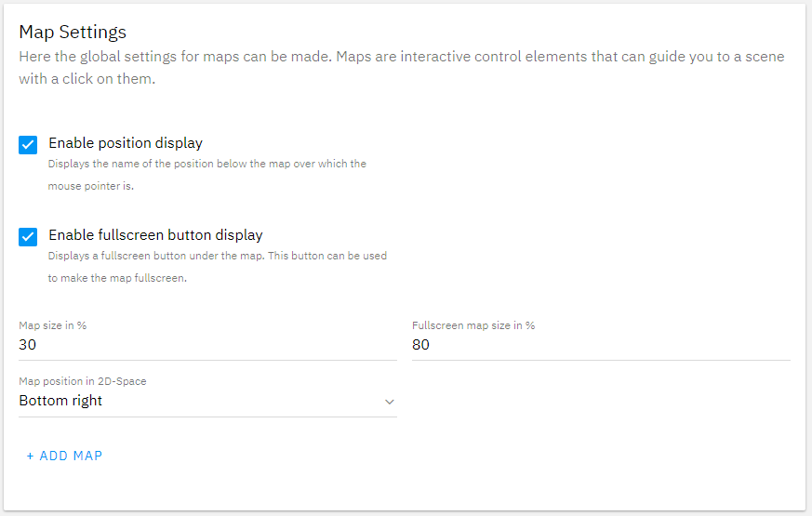Viewport: 812px width, 516px height.
Task: Click the "Enable position display" label text
Action: 126,143
